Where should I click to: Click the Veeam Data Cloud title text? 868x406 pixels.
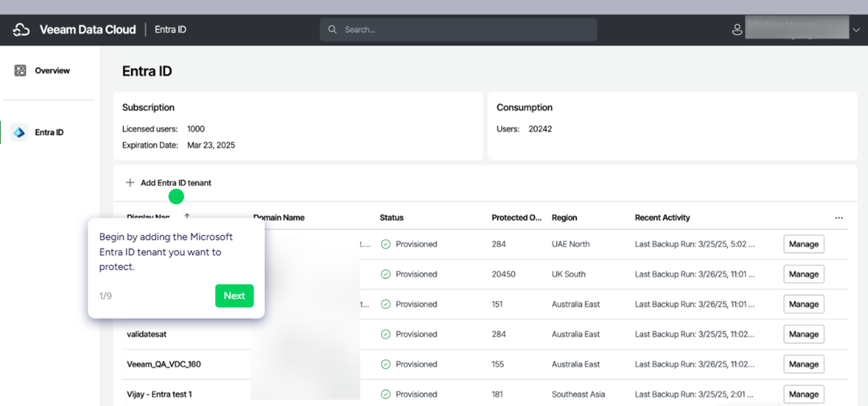87,29
